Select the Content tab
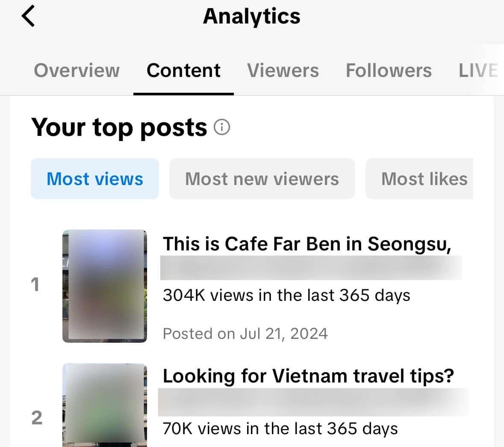Image resolution: width=504 pixels, height=447 pixels. (x=183, y=71)
